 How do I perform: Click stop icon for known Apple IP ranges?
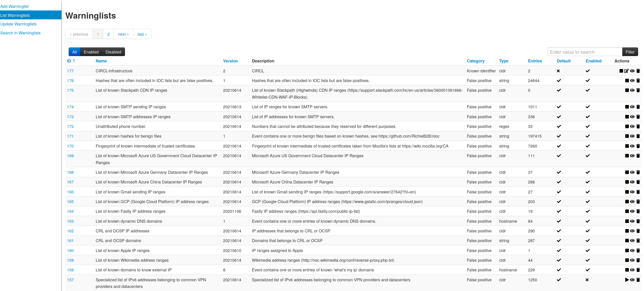tap(627, 251)
